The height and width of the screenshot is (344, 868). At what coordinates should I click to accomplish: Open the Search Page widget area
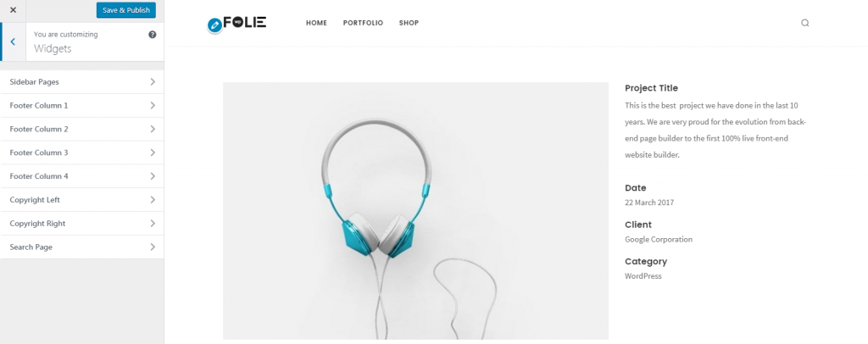82,247
